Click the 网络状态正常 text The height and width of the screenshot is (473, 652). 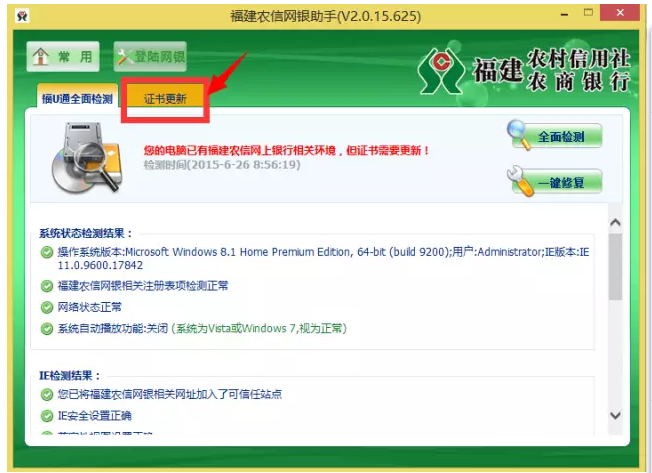pyautogui.click(x=89, y=307)
